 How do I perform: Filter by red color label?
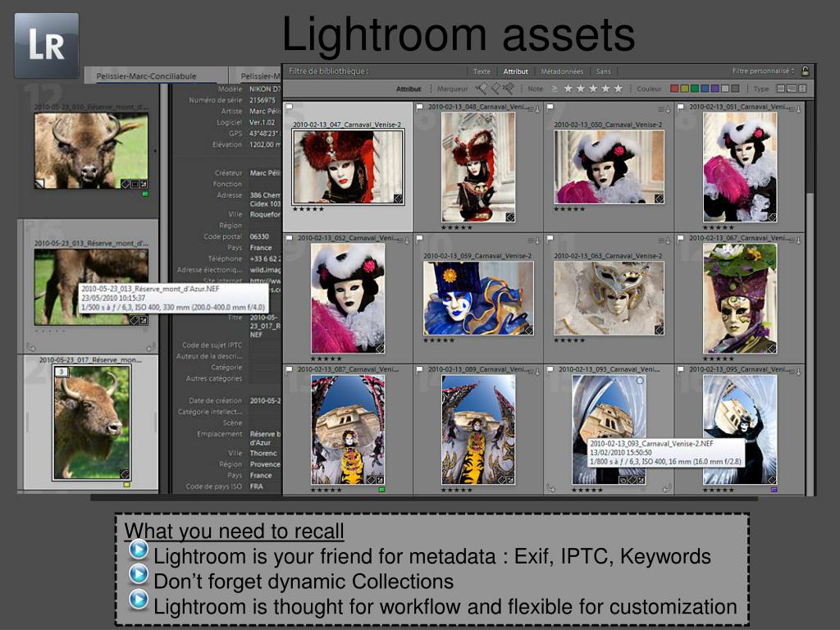point(674,89)
